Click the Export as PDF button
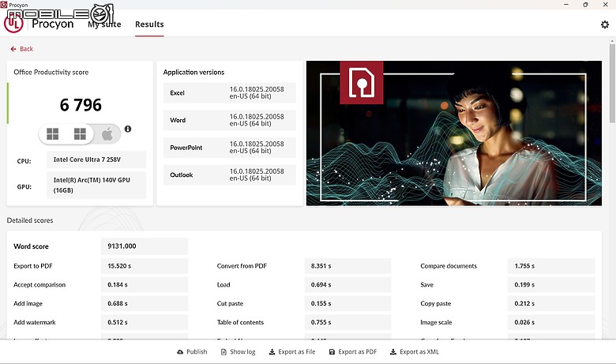Viewport: 616px width, 364px height. coord(352,352)
